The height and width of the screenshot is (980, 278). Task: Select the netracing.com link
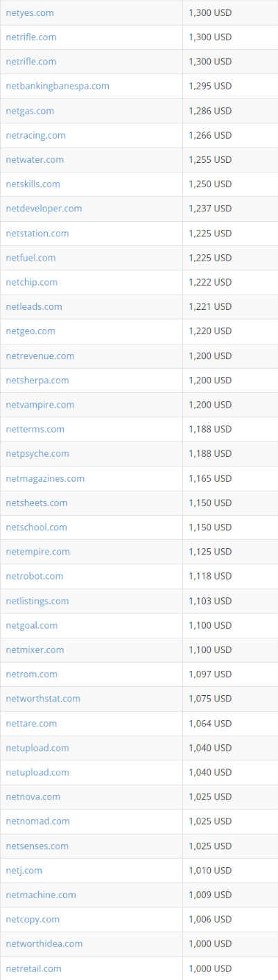(36, 135)
